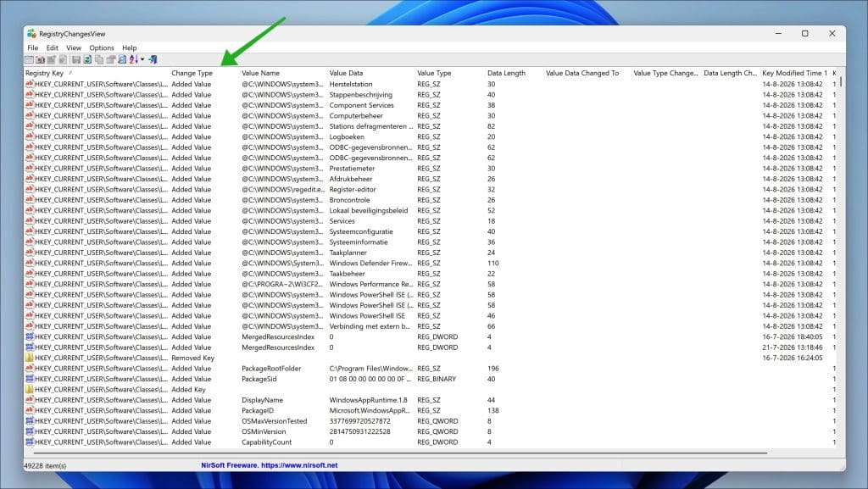The image size is (868, 489).
Task: Click the folder icon on the Removed Key row
Action: tap(30, 358)
